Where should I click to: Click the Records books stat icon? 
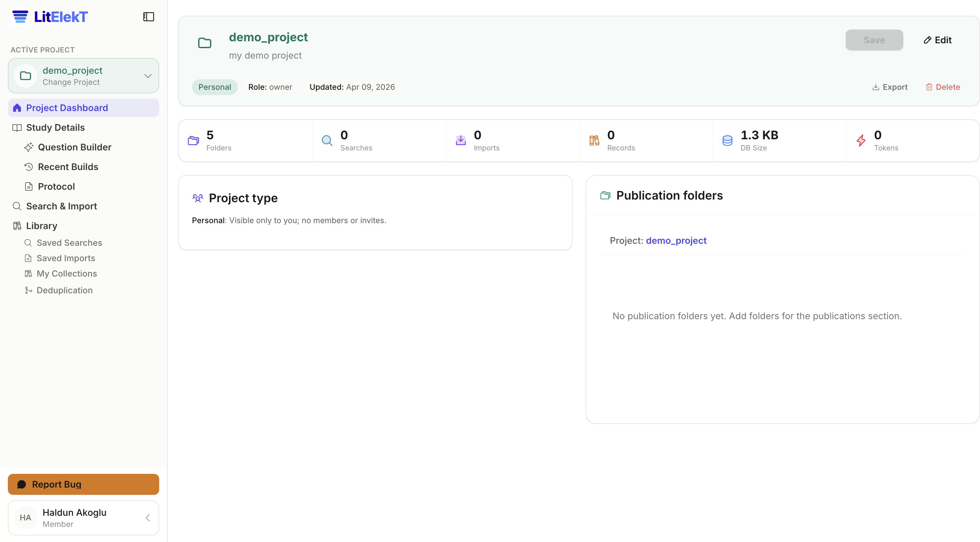click(594, 141)
